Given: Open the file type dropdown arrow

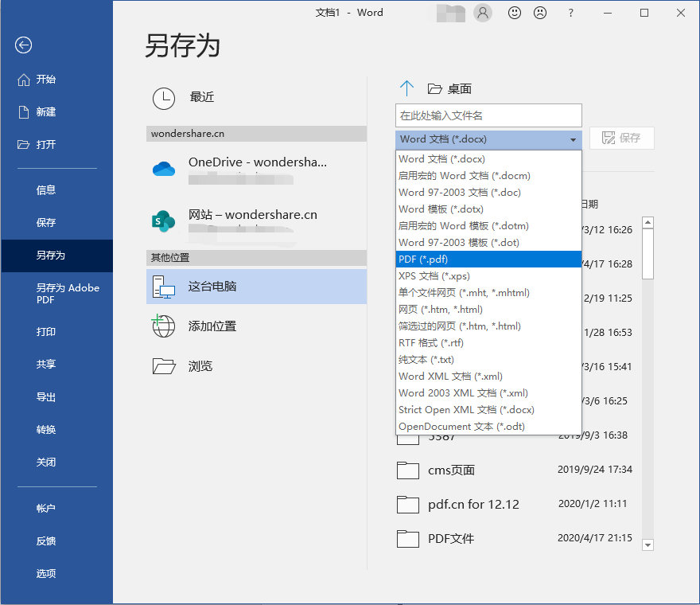Looking at the screenshot, I should pos(573,140).
